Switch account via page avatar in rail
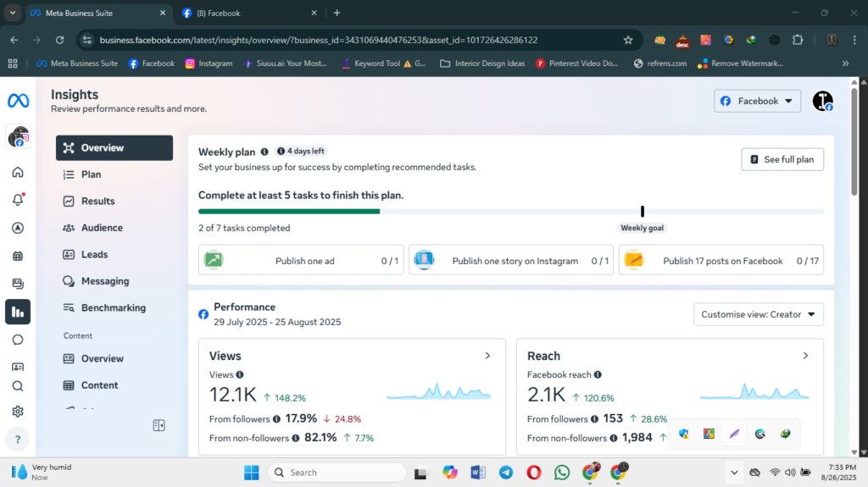868x487 pixels. tap(19, 136)
